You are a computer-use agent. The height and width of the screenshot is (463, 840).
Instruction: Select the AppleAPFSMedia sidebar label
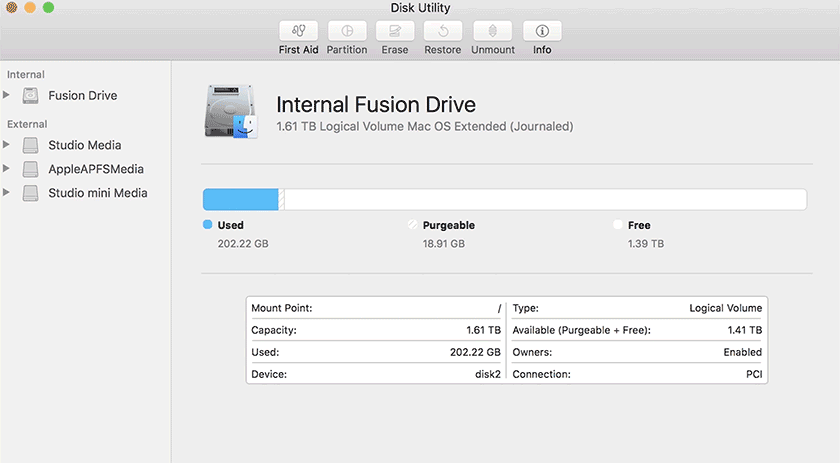click(96, 169)
